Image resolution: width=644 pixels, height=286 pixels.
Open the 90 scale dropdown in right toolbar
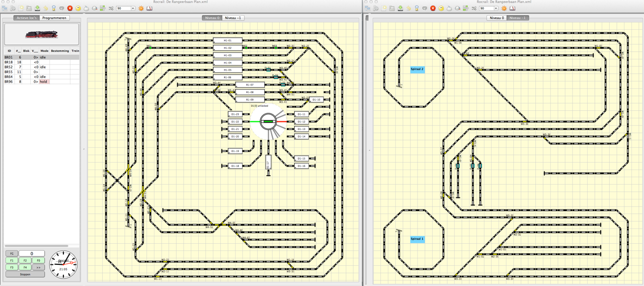tap(489, 9)
